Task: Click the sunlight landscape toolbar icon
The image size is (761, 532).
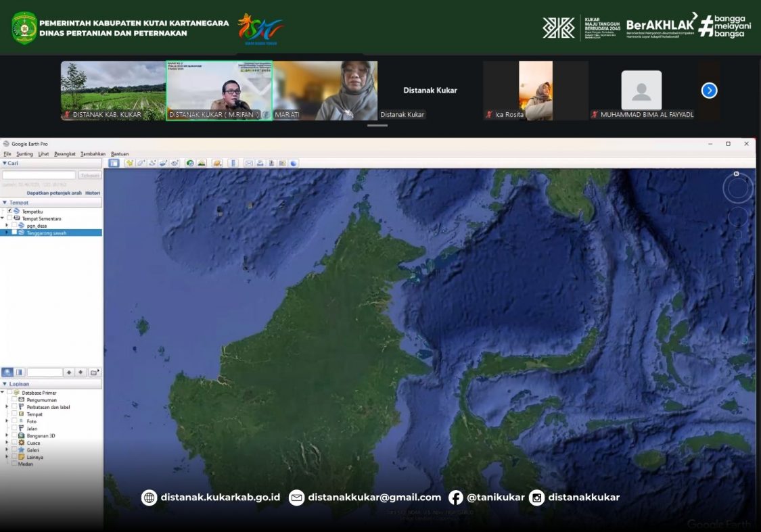Action: point(202,163)
